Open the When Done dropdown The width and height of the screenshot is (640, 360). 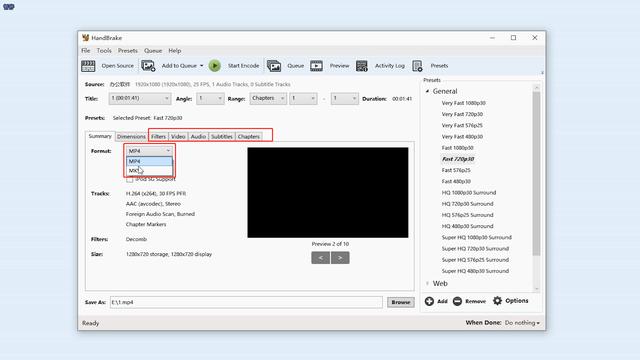tap(522, 323)
